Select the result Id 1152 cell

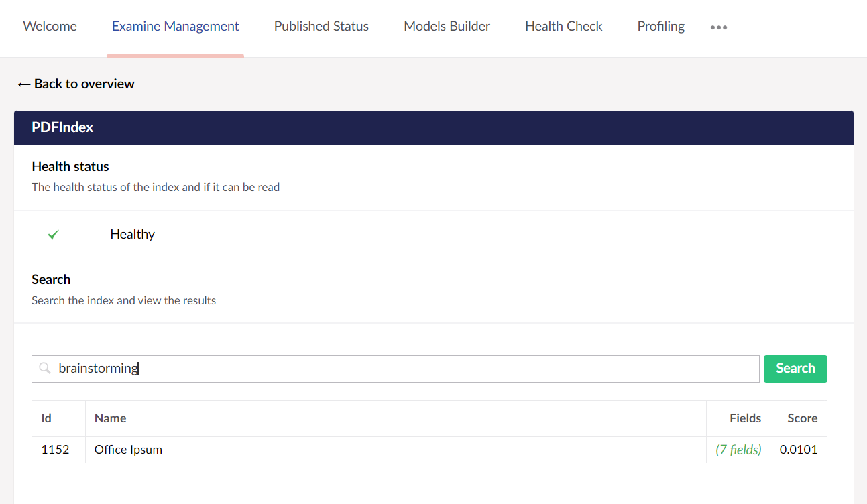click(x=56, y=450)
